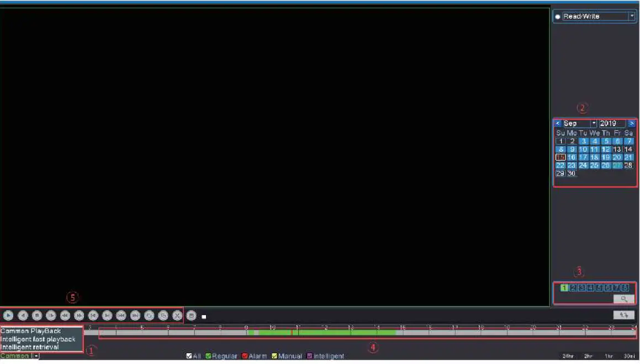This screenshot has width=640, height=364.
Task: Select September 3 in calendar
Action: (583, 141)
